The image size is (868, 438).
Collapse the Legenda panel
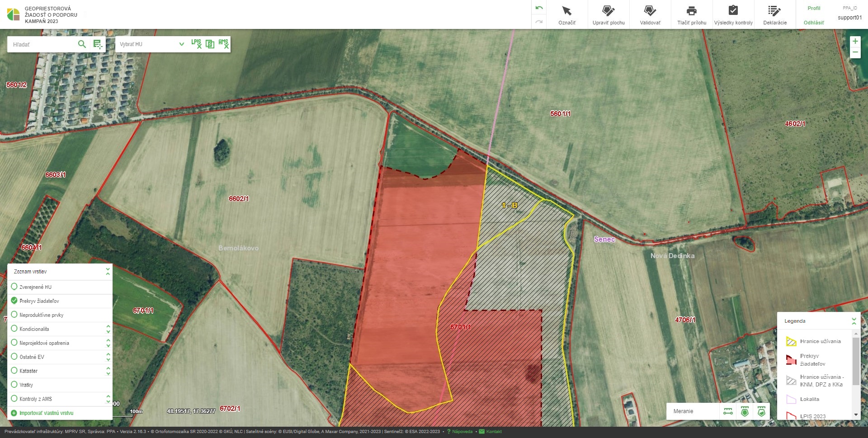pyautogui.click(x=854, y=321)
